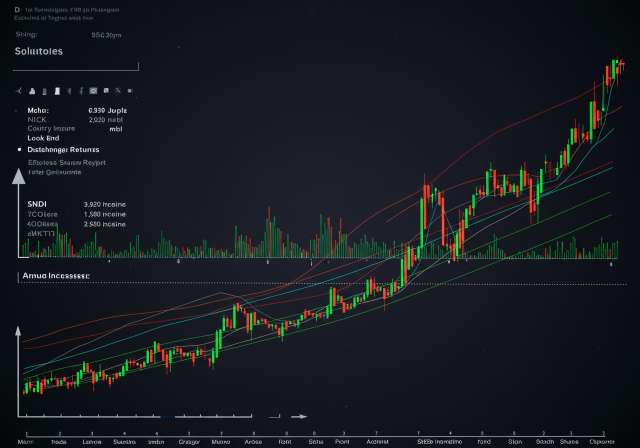Open the 'Look Bnd' entry
The height and width of the screenshot is (448, 640).
pos(45,138)
